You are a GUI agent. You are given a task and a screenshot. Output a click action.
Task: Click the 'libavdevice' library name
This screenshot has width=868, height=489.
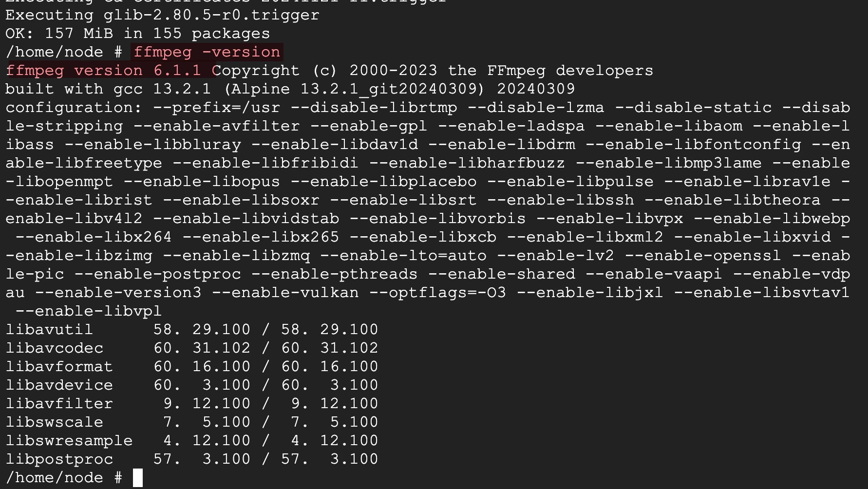point(59,385)
